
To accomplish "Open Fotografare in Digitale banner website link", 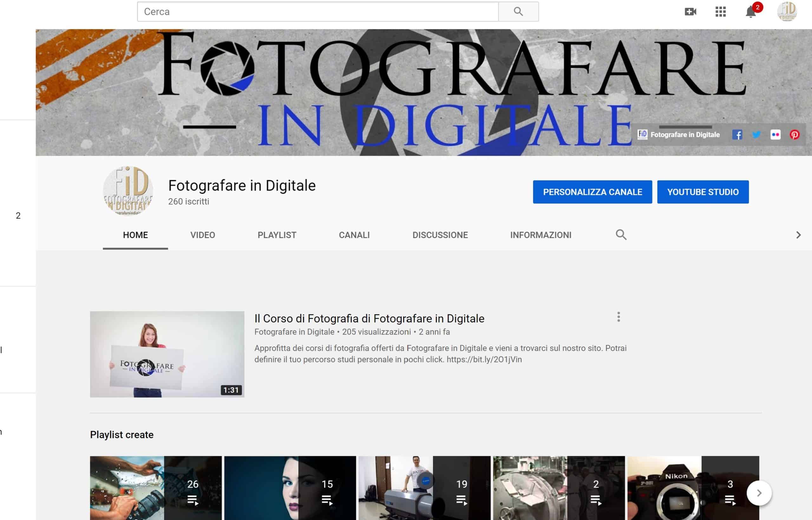I will [x=678, y=134].
